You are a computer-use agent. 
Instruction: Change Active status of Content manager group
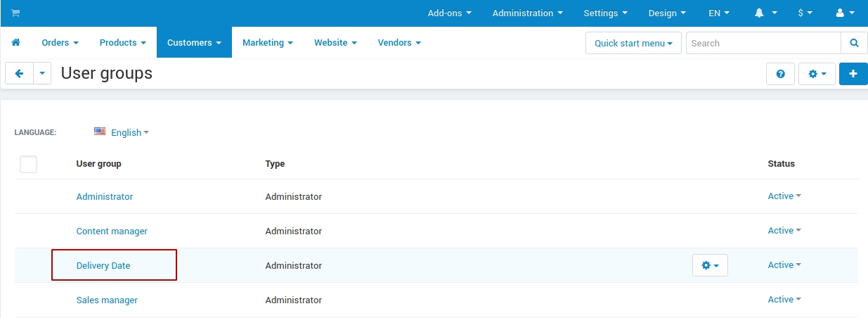pyautogui.click(x=784, y=231)
